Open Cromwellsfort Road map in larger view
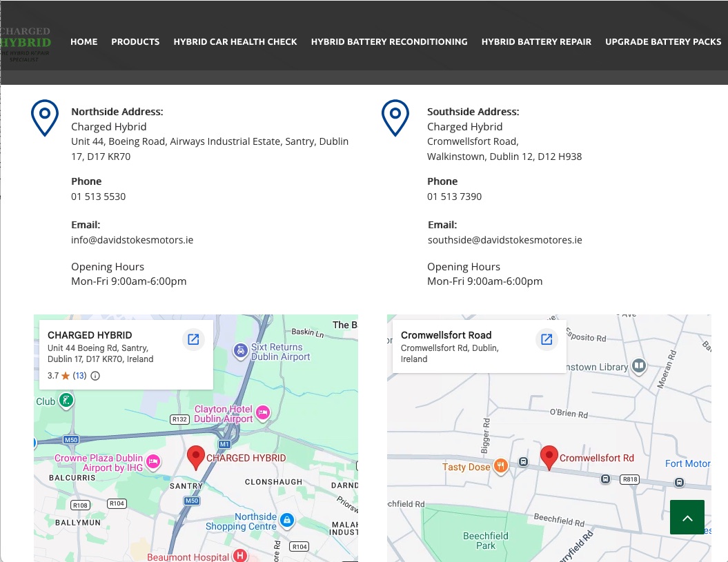 click(547, 339)
